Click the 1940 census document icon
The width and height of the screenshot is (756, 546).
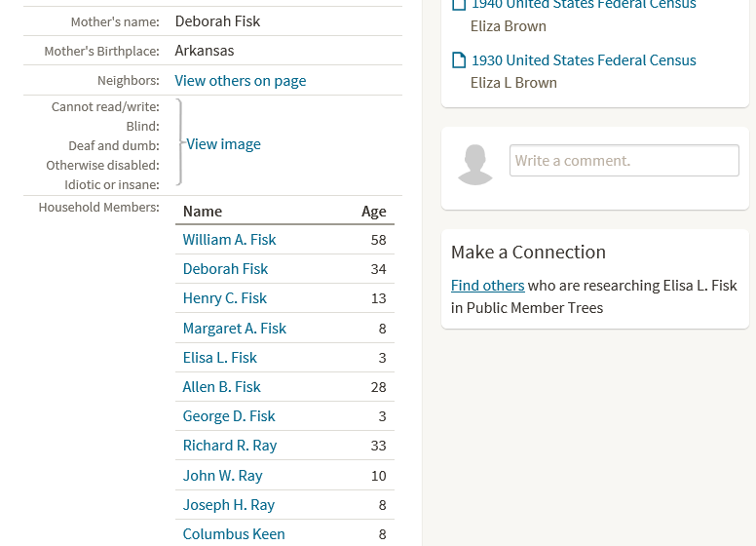point(459,4)
